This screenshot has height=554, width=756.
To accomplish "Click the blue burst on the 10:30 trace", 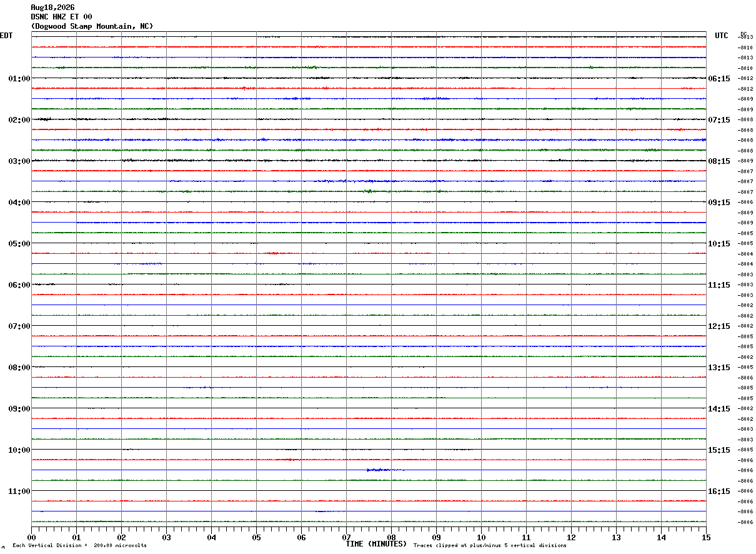I will pyautogui.click(x=385, y=470).
